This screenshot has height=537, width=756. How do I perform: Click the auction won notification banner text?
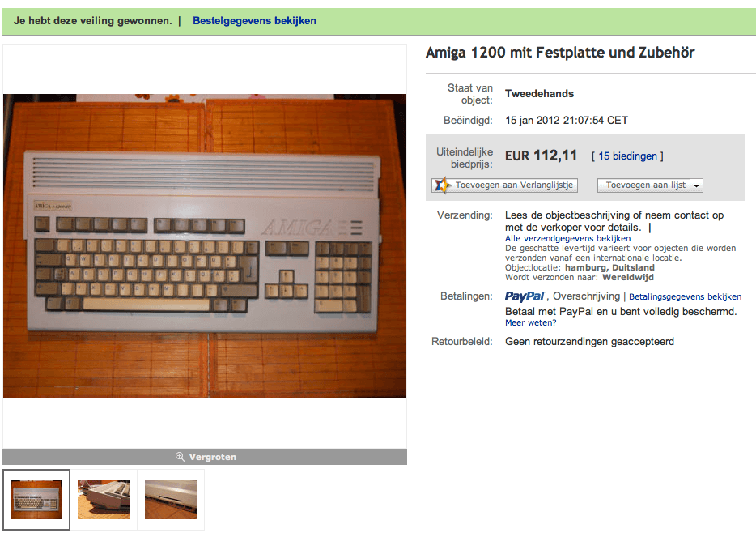point(92,21)
